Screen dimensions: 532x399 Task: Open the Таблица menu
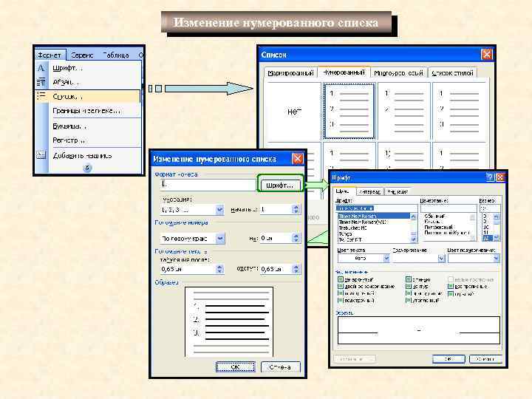(x=115, y=55)
